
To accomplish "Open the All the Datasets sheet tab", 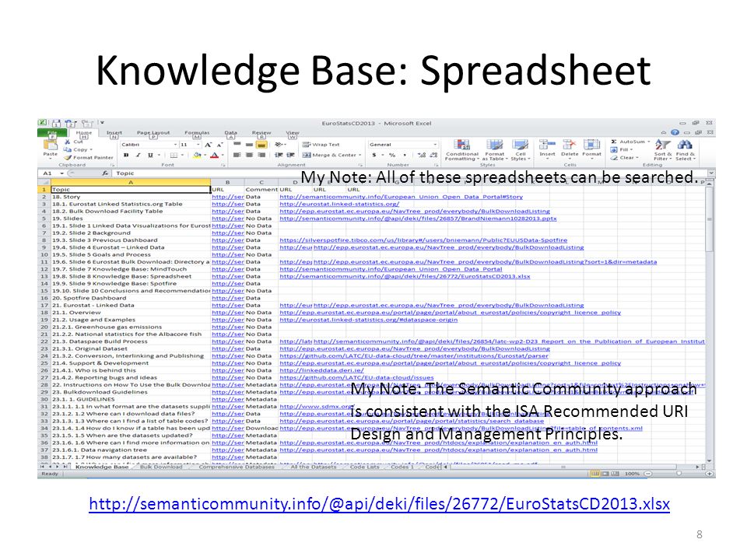I will tap(313, 467).
